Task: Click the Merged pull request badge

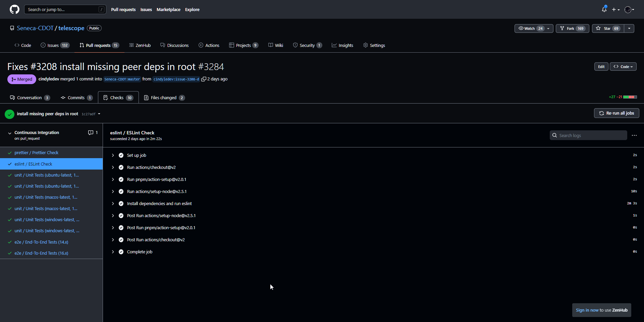Action: [21, 79]
